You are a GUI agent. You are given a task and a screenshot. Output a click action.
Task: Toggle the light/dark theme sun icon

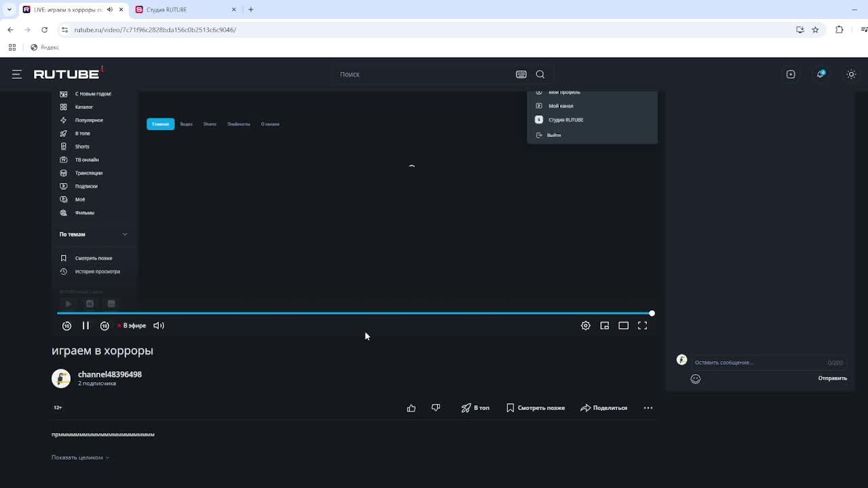click(x=851, y=75)
